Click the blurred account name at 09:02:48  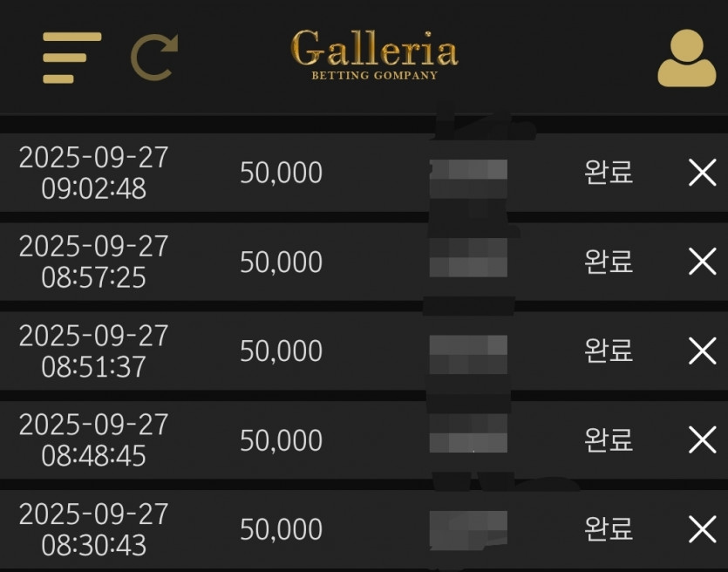[x=468, y=179]
